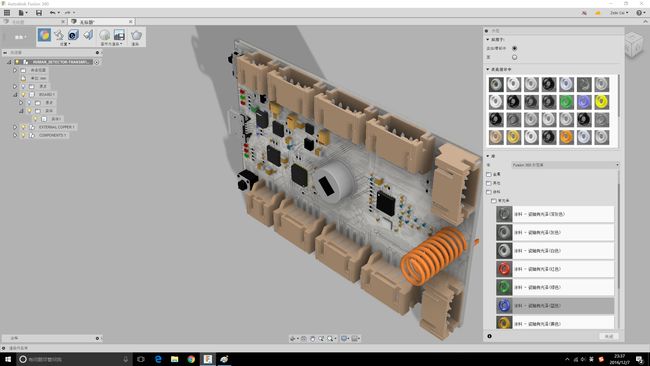Expand the COMPONENTS tree node

pos(15,135)
